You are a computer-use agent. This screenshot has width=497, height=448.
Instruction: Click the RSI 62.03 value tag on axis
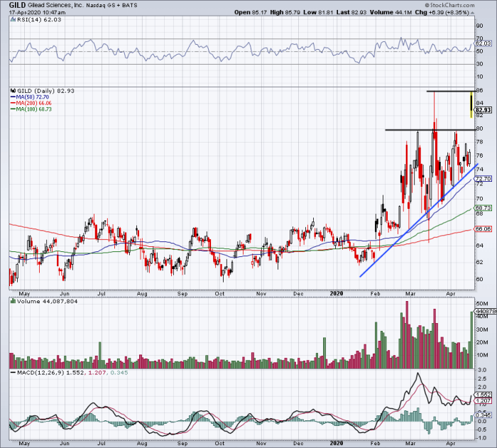coord(484,43)
